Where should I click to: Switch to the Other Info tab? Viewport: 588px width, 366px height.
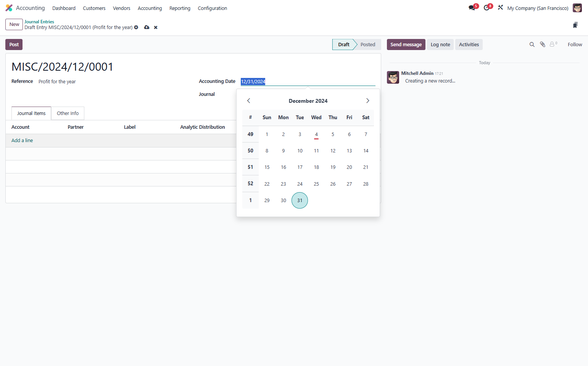68,113
